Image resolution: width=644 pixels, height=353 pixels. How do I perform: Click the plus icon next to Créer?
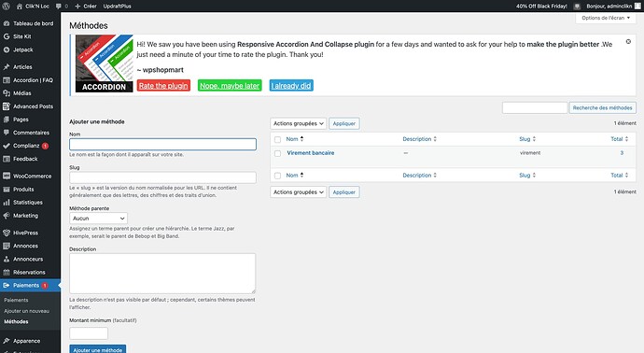[77, 7]
